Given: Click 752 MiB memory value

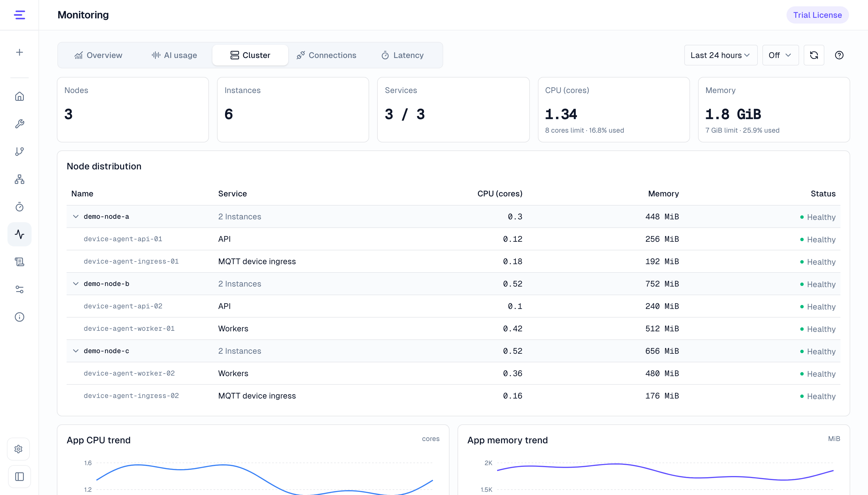Looking at the screenshot, I should 662,284.
